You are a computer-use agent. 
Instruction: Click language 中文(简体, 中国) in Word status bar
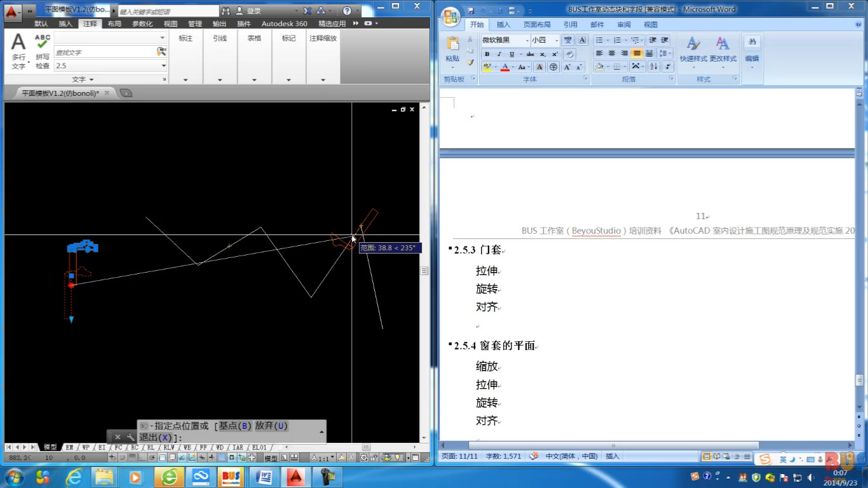coord(571,456)
